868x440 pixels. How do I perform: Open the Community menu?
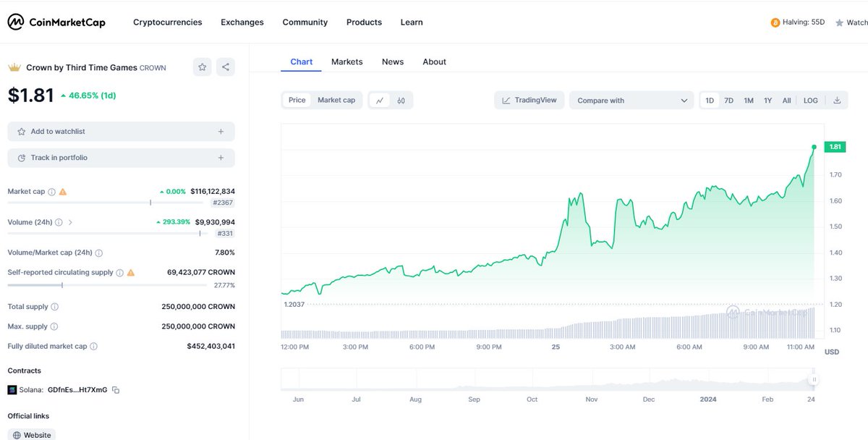point(305,22)
